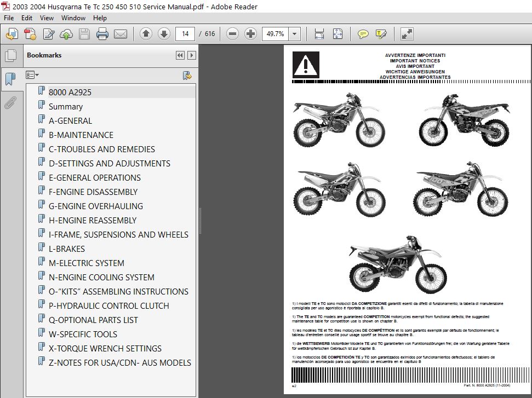Click the Email envelope icon
The image size is (532, 398).
(x=121, y=34)
